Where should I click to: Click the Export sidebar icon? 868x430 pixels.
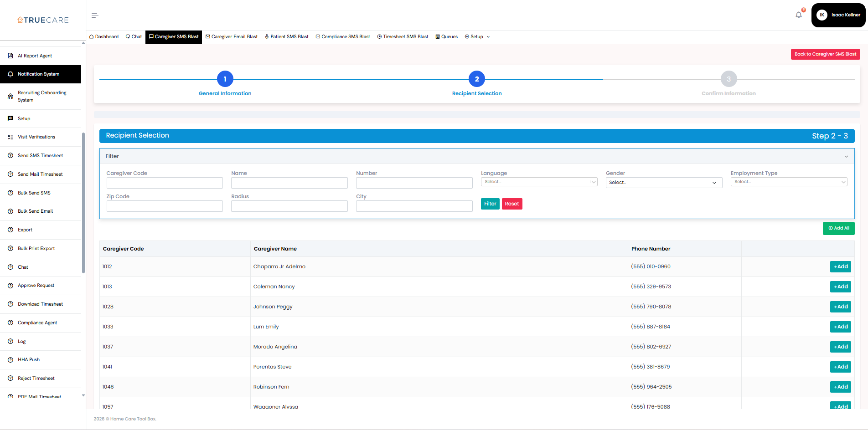[10, 230]
